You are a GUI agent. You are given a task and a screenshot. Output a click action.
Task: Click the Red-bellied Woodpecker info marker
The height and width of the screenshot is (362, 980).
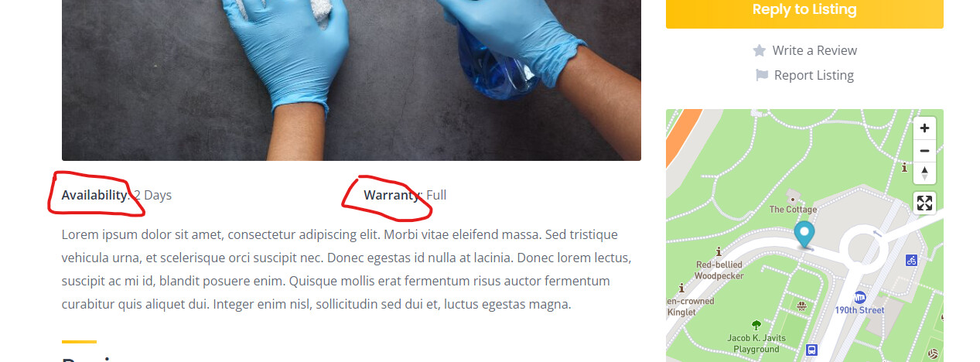point(719,251)
